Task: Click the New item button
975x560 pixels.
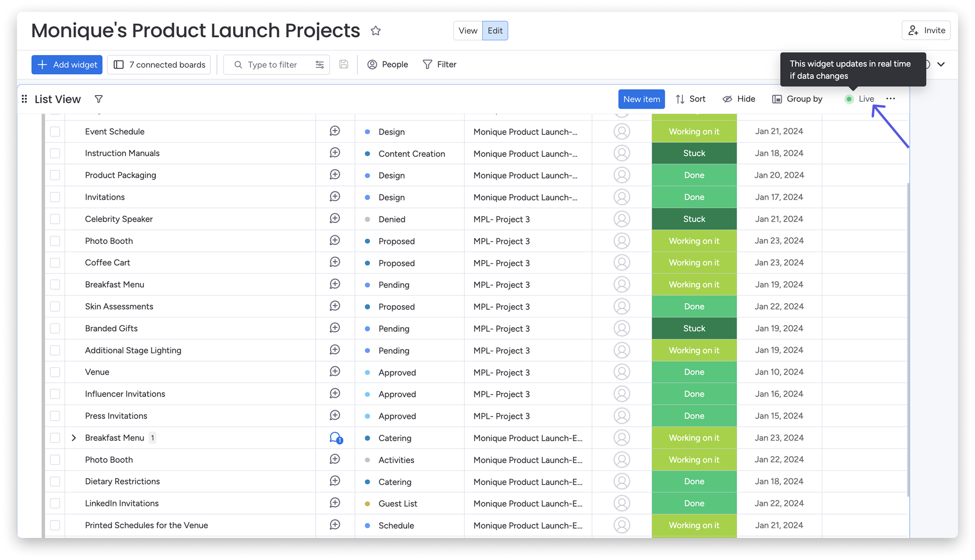Action: (641, 99)
